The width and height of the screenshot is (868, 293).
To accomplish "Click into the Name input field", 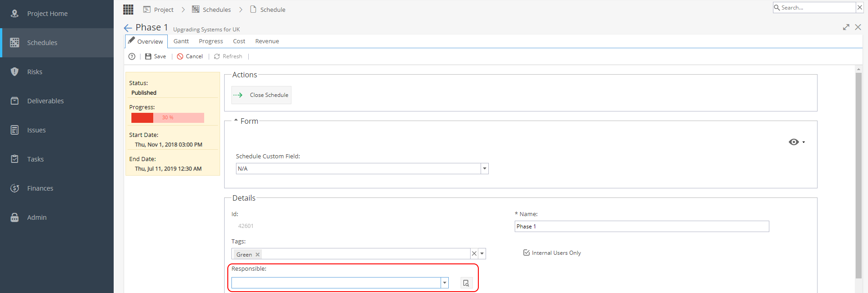I will (642, 227).
